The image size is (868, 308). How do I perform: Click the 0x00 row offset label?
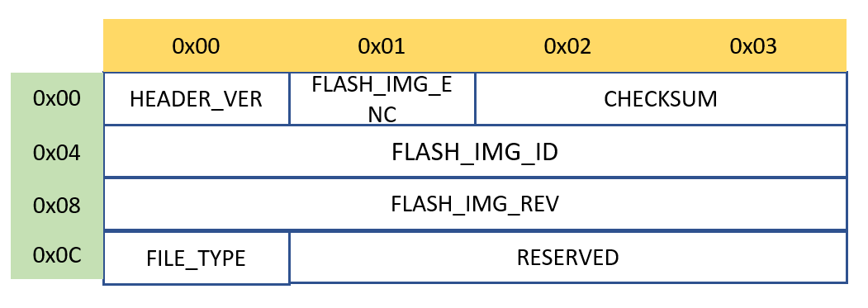[x=57, y=98]
